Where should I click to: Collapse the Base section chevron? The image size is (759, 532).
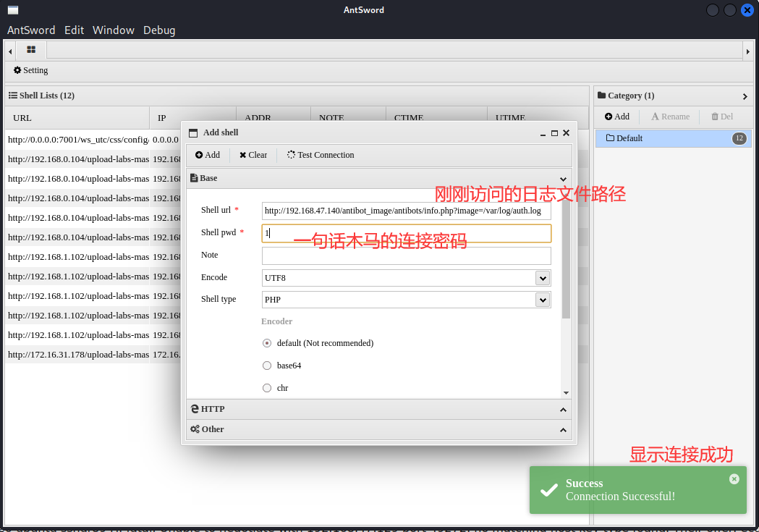click(x=563, y=179)
